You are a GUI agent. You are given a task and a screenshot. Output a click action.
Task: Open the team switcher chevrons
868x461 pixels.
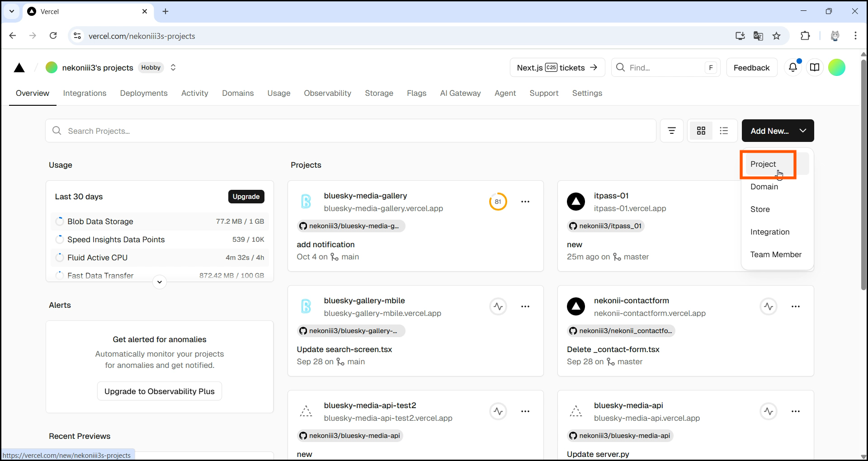coord(173,67)
